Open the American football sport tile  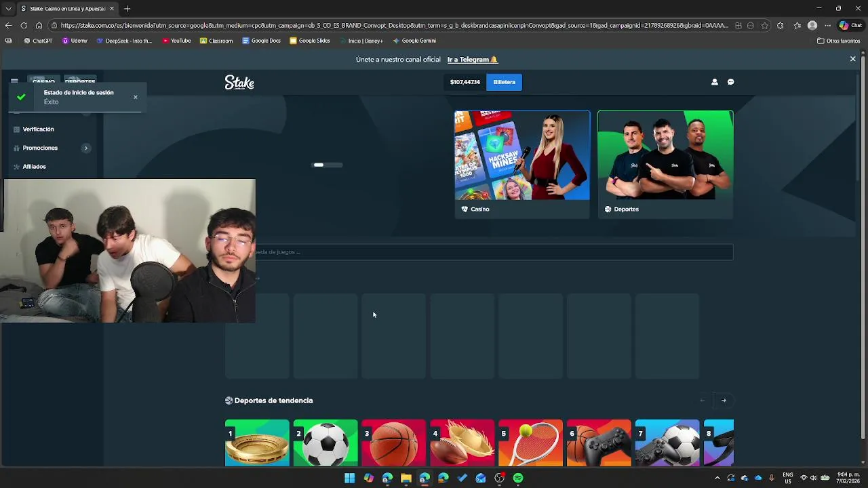[x=462, y=443]
